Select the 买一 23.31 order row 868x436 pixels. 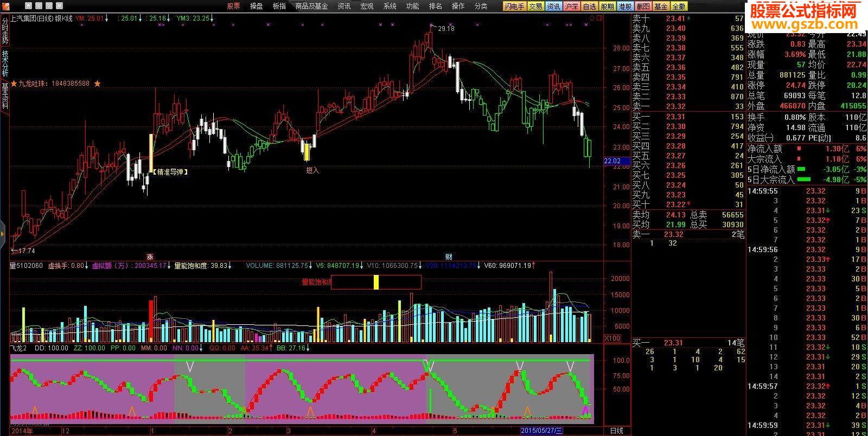[688, 117]
